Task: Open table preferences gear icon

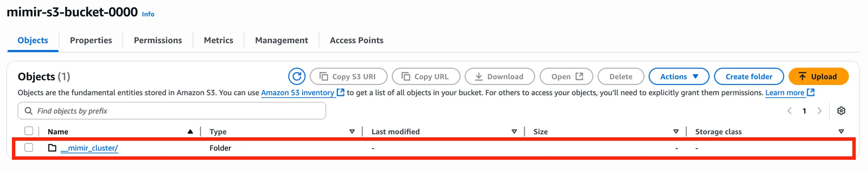Action: tap(841, 111)
